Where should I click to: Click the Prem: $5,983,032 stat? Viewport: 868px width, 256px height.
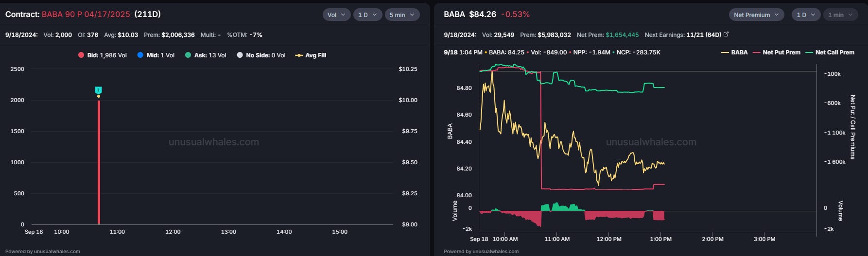tap(545, 35)
